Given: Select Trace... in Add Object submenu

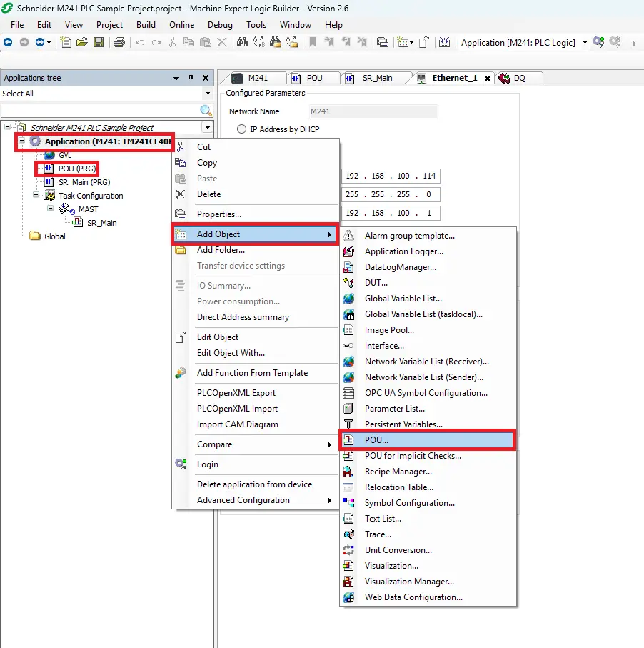Looking at the screenshot, I should 428,534.
